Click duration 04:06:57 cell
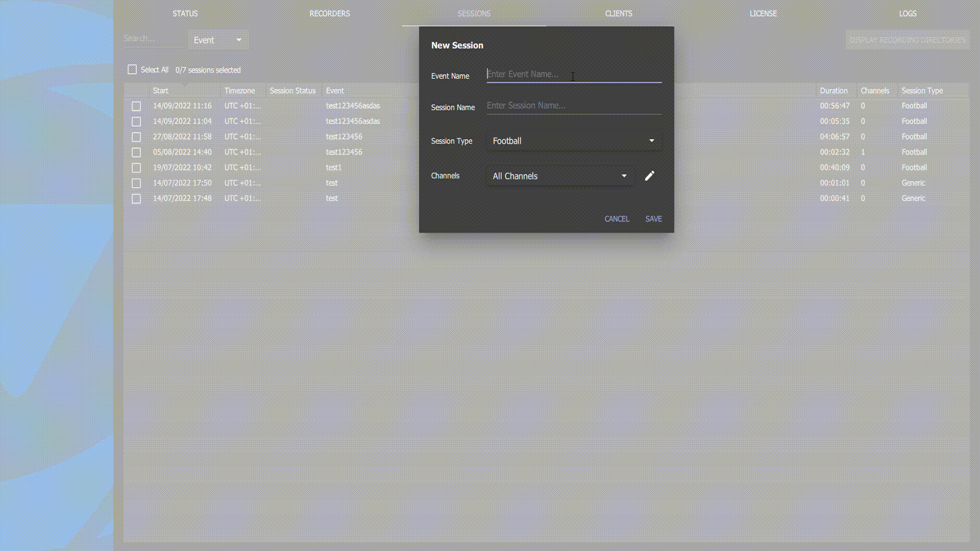This screenshot has height=551, width=980. coord(835,137)
